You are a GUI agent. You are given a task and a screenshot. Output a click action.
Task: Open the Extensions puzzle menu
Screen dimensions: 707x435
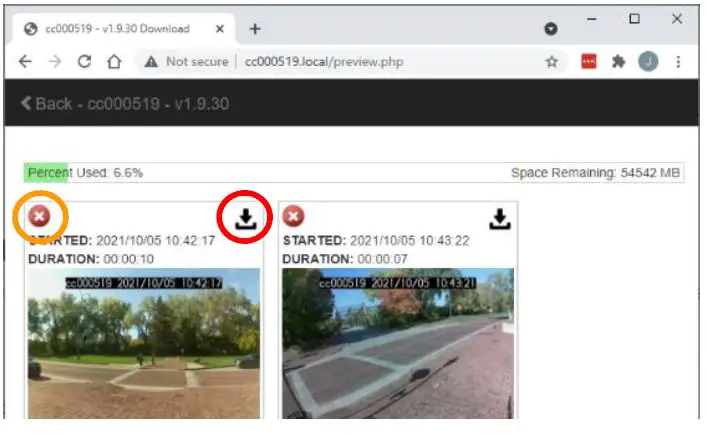[x=618, y=61]
